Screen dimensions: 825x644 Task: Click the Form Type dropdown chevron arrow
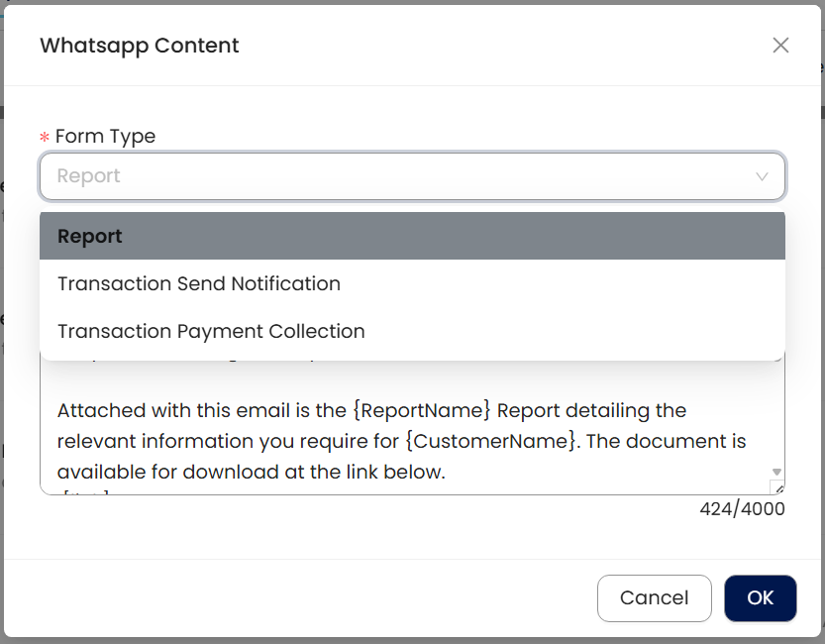tap(762, 177)
